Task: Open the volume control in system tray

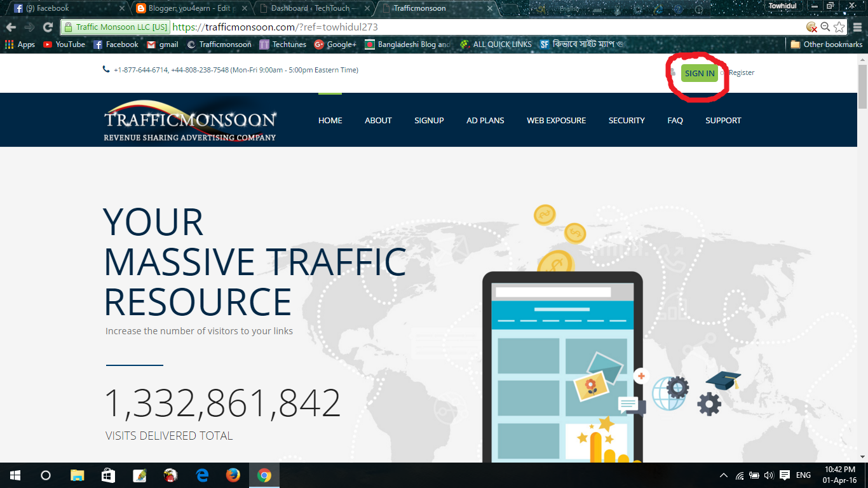Action: [x=769, y=475]
